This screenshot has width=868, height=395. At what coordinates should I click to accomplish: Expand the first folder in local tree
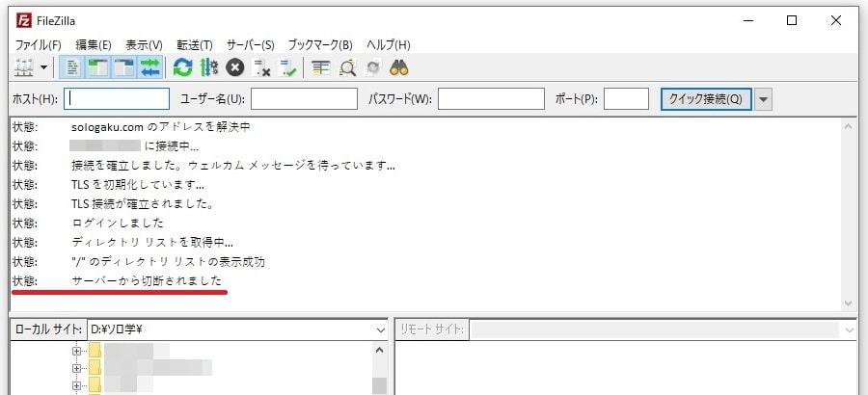point(77,352)
